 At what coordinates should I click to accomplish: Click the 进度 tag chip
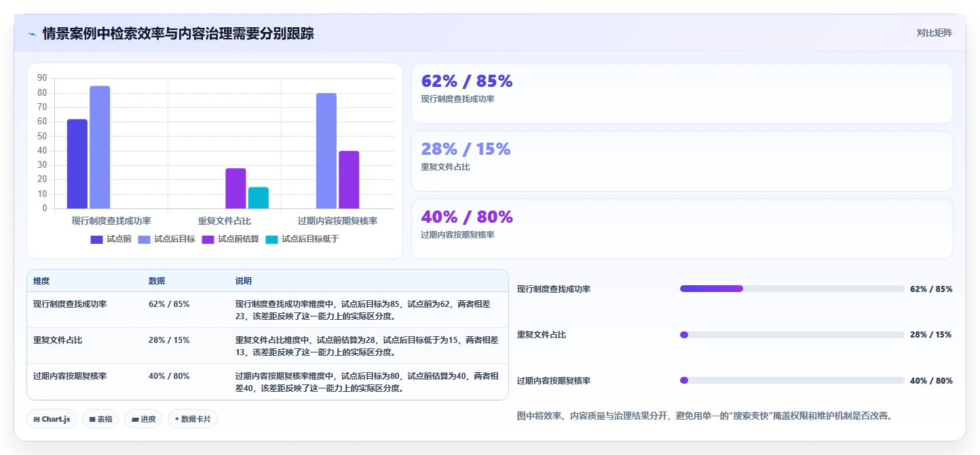[x=144, y=419]
